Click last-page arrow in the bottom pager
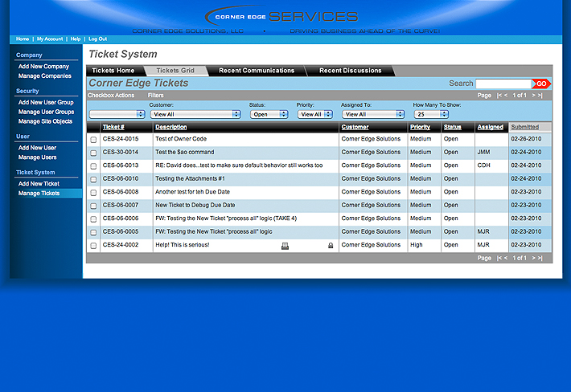571x392 pixels. [540, 258]
